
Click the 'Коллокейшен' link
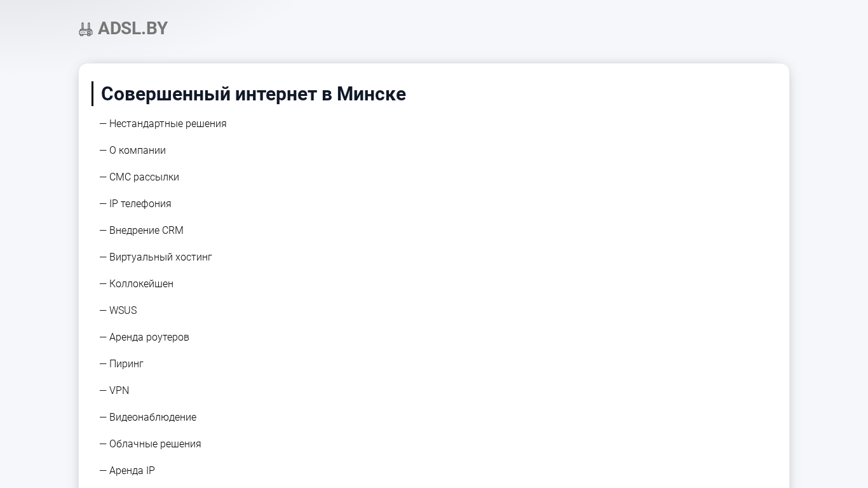(141, 284)
